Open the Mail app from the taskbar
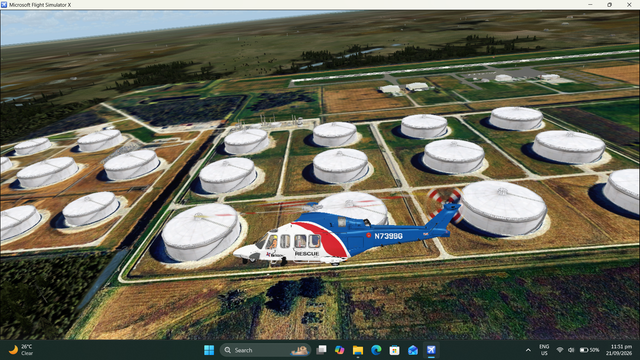 coord(413,350)
